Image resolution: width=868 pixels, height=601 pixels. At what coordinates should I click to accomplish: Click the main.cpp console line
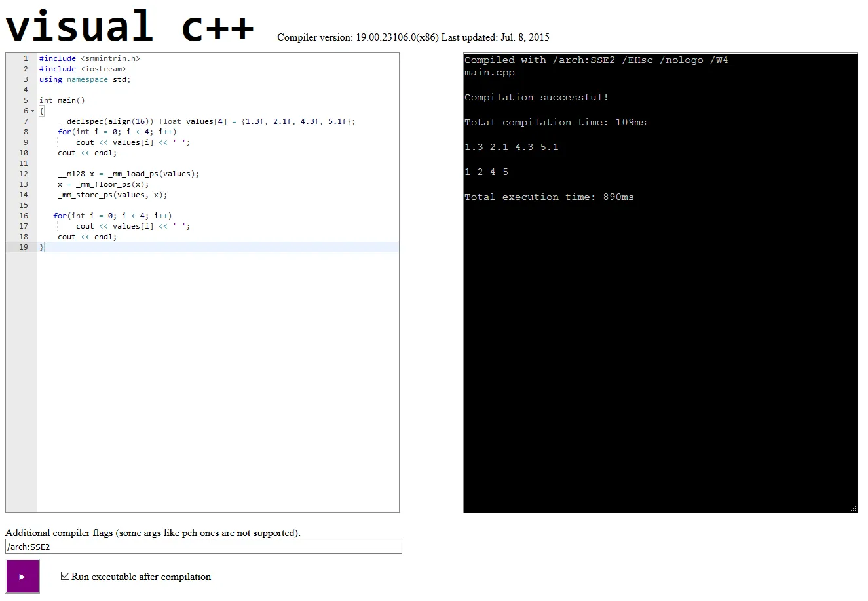489,72
